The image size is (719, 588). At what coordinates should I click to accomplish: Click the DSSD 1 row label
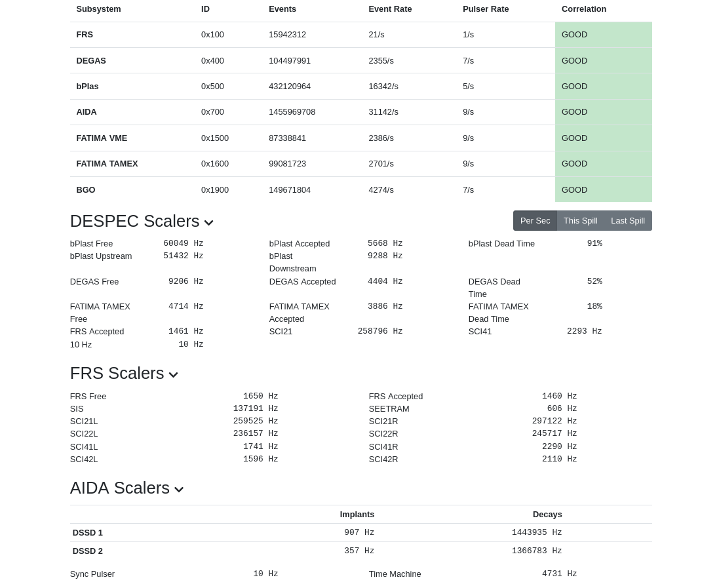tap(88, 533)
